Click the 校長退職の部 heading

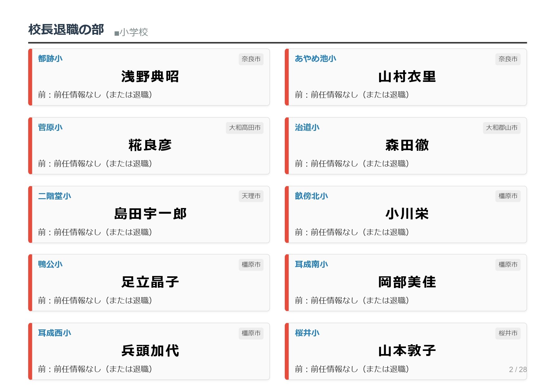point(66,30)
